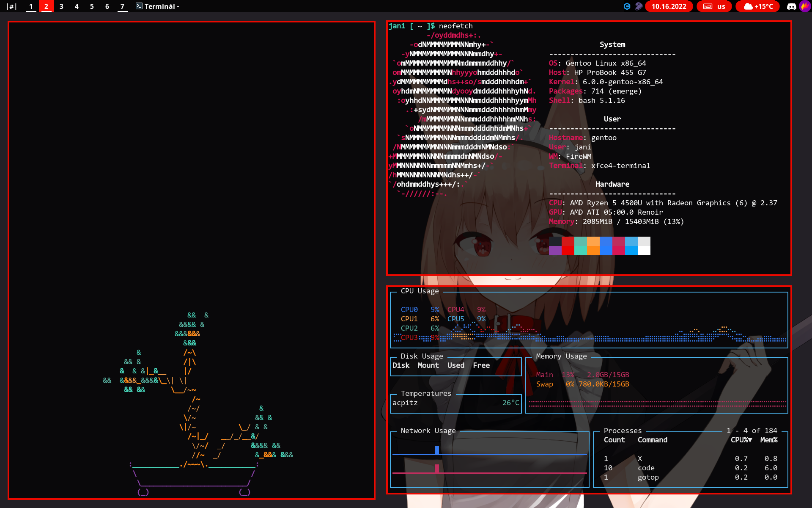
Task: Select the gotop process row
Action: tap(648, 477)
